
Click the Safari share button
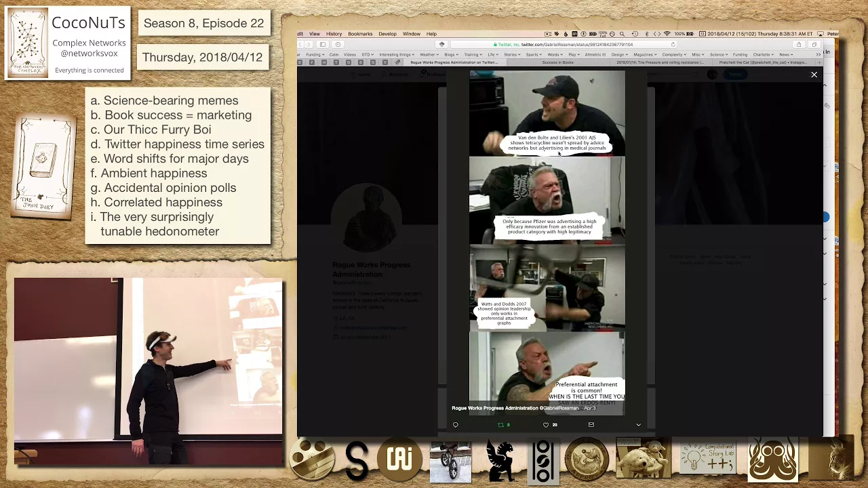click(799, 45)
